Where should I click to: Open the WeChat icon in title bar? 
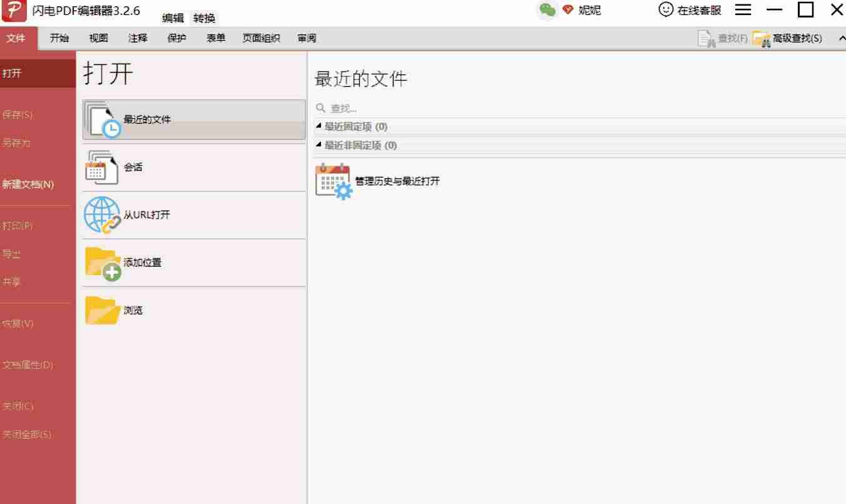[x=548, y=10]
